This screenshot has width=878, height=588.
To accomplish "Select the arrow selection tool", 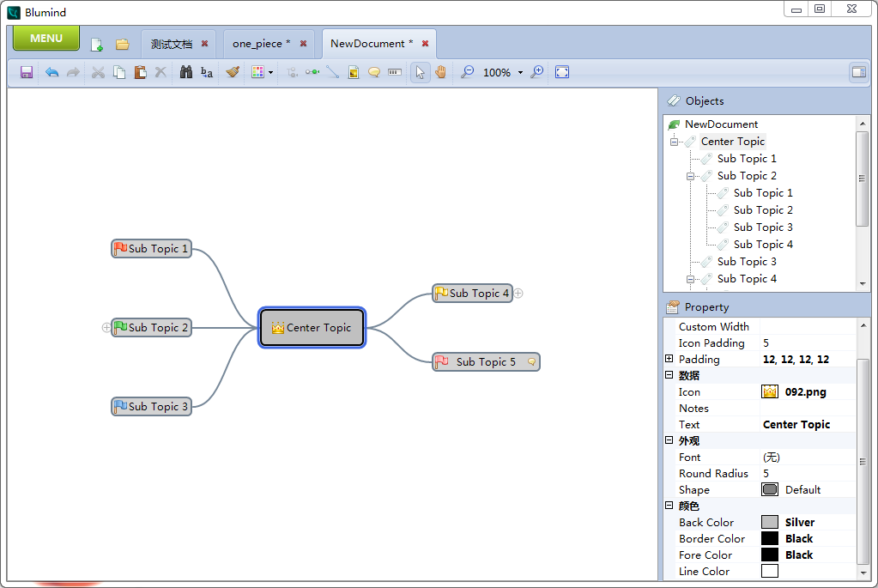I will click(x=420, y=72).
